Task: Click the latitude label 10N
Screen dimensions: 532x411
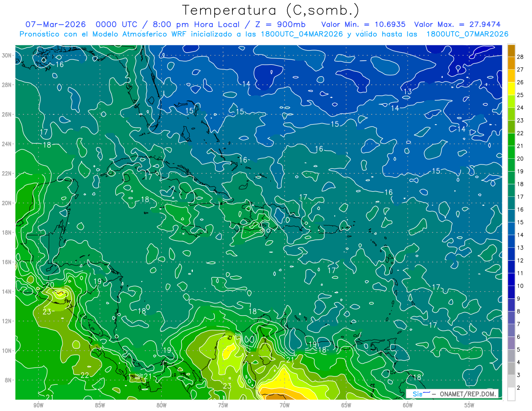Action: tap(7, 351)
